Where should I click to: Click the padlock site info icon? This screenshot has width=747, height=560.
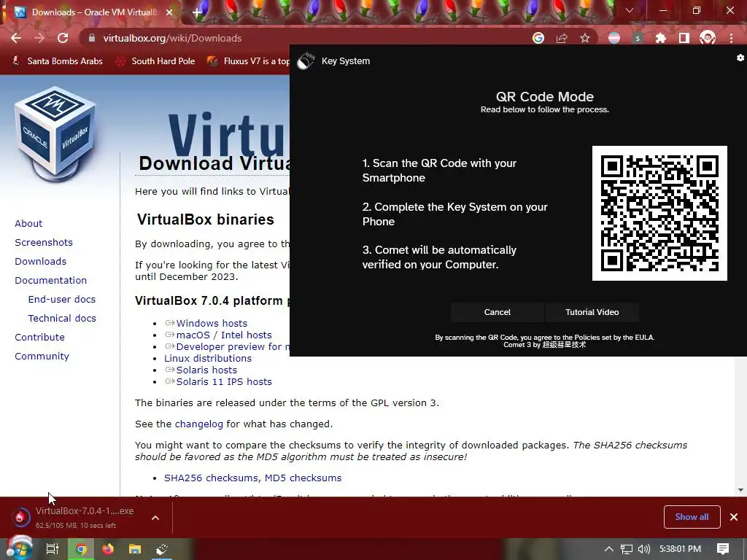92,38
